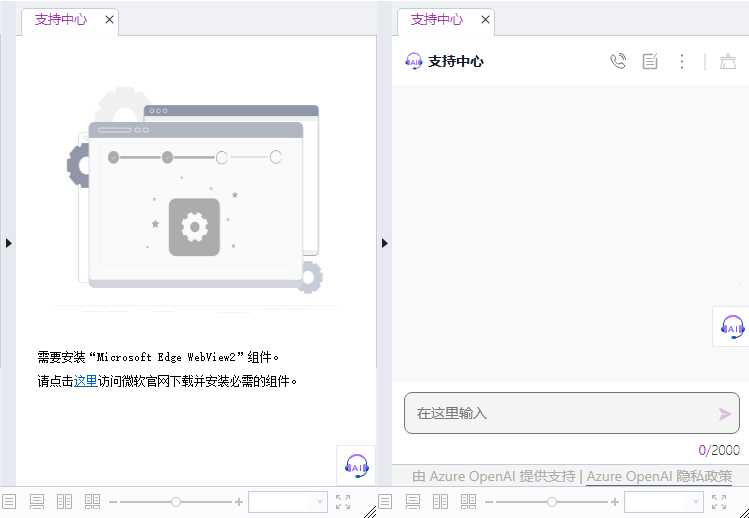749x518 pixels.
Task: Select continuous page view in right status bar
Action: [x=413, y=502]
